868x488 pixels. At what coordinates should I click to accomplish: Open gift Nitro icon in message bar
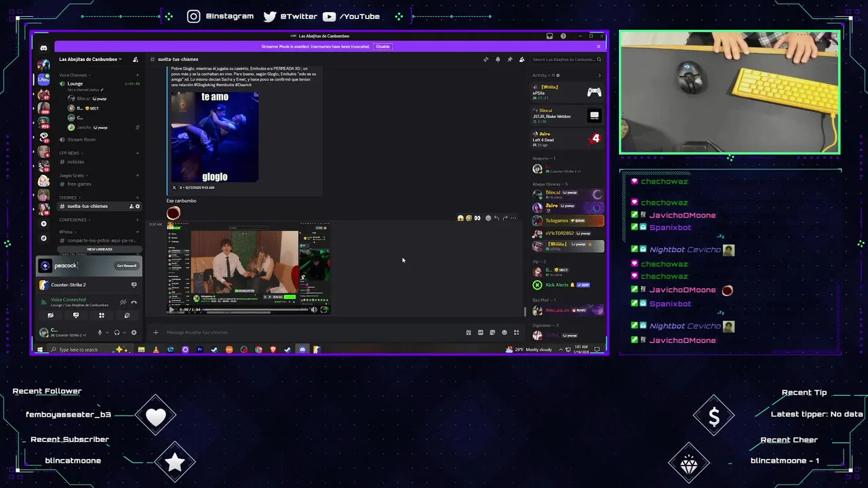(x=468, y=333)
